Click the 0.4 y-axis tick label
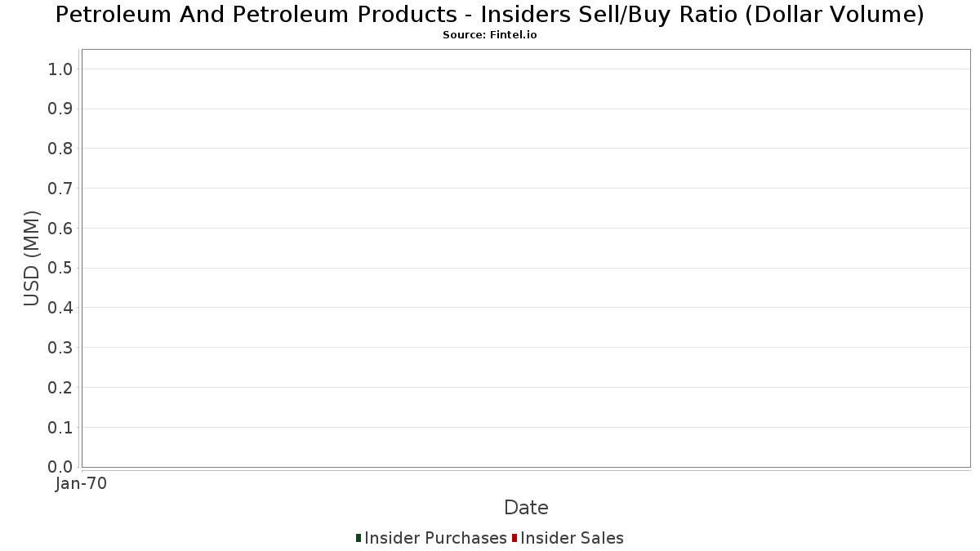The image size is (980, 551). [61, 308]
